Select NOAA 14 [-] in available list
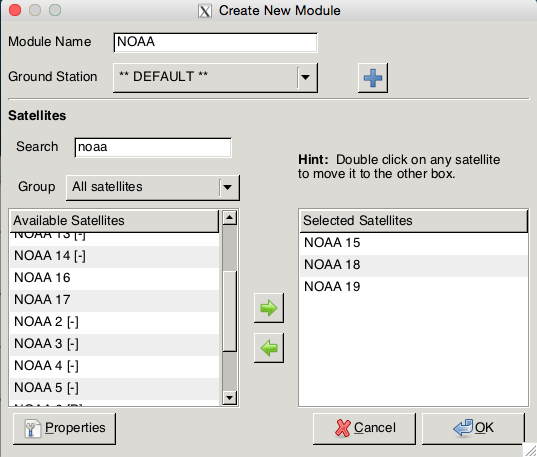 coord(114,256)
